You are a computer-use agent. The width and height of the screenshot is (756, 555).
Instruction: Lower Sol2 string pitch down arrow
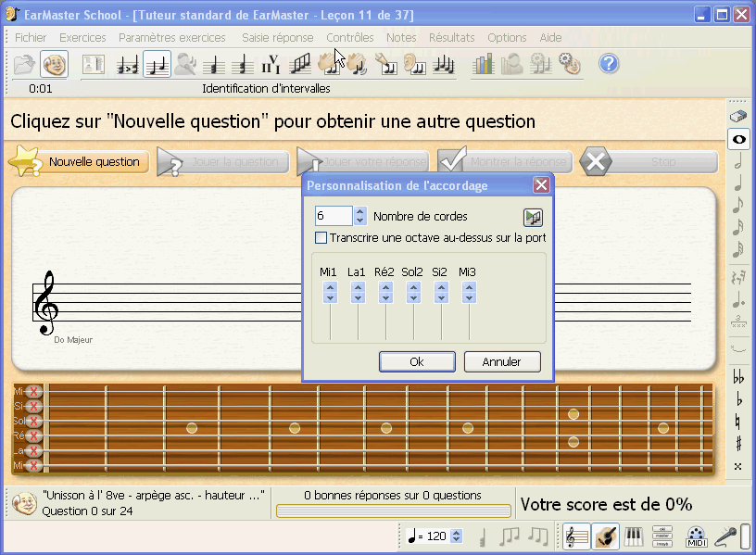[414, 298]
